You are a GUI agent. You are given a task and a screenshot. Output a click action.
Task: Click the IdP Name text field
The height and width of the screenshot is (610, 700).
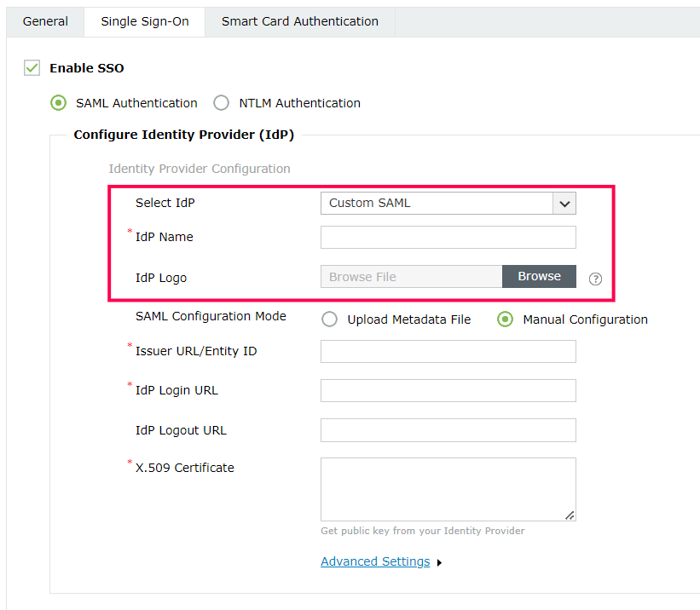(448, 237)
